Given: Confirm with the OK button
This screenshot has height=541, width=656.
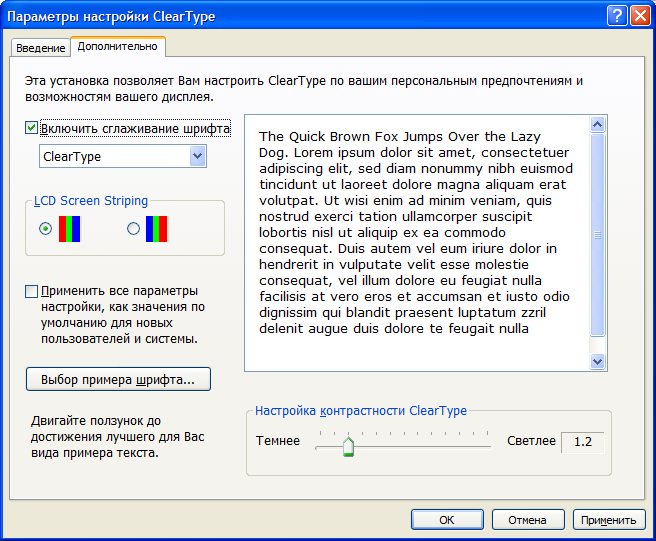Looking at the screenshot, I should point(447,520).
